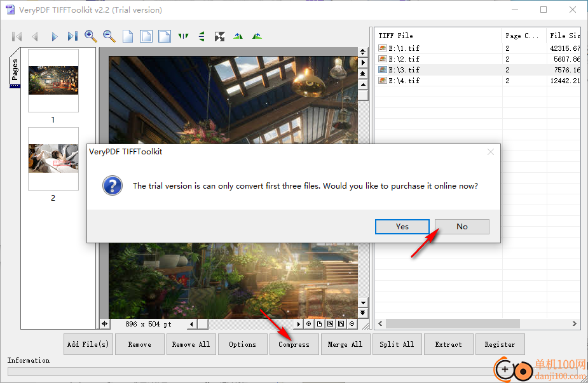Maximize the TIFFToolkit main window

(544, 10)
